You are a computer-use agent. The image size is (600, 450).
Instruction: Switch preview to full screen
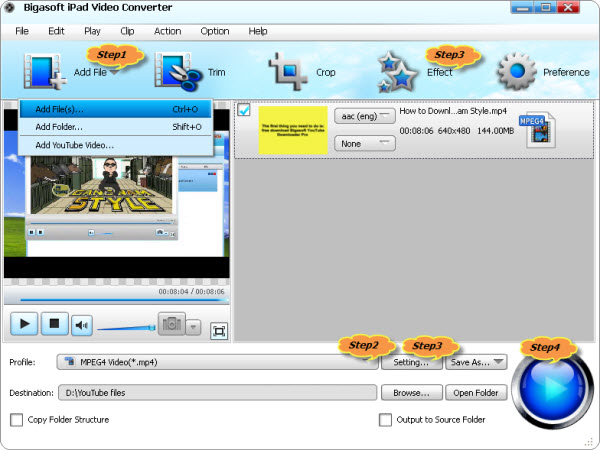[219, 331]
